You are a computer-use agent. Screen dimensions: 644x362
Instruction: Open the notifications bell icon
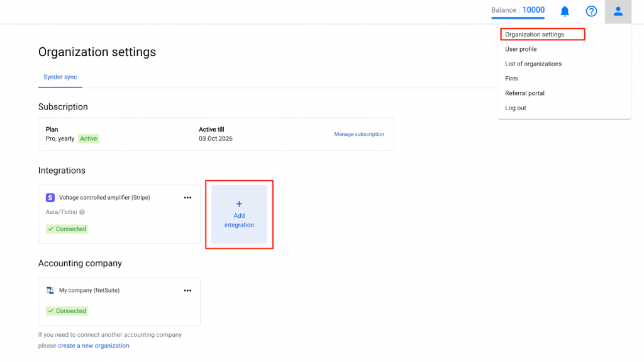[x=565, y=11]
